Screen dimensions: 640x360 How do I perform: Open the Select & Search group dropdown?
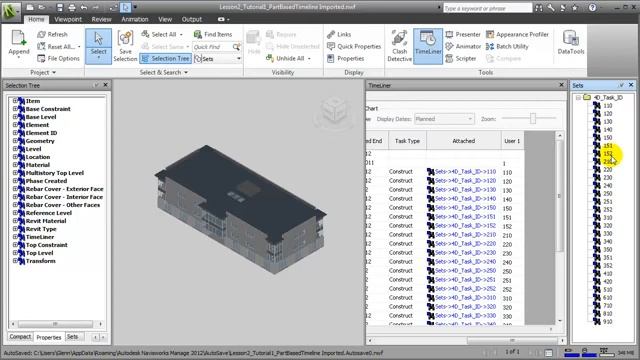[164, 72]
